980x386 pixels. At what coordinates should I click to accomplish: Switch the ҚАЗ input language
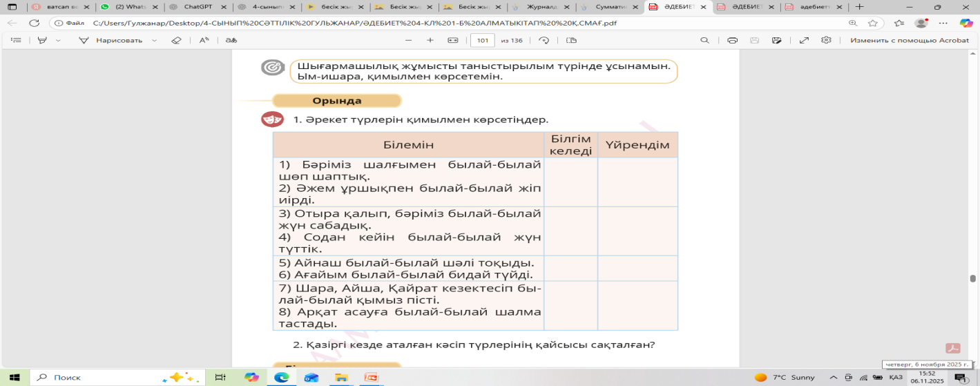(x=896, y=377)
